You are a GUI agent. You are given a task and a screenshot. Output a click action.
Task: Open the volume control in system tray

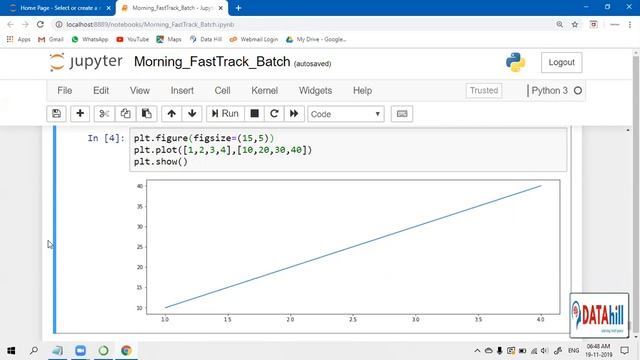[x=544, y=351]
